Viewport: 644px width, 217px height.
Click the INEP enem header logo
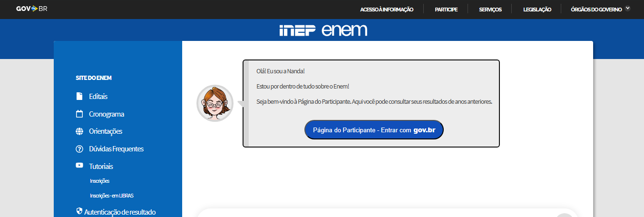(323, 30)
